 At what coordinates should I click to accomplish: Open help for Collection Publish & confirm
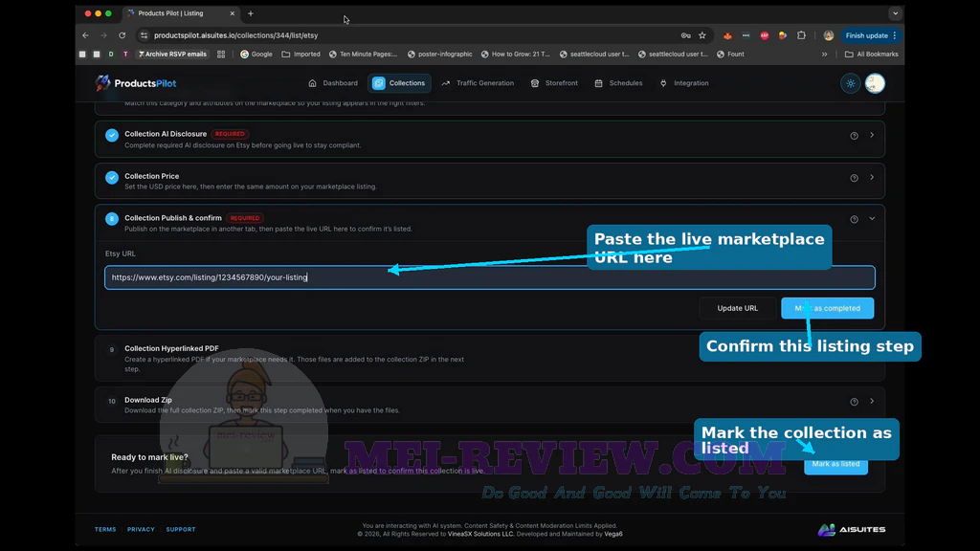coord(854,219)
